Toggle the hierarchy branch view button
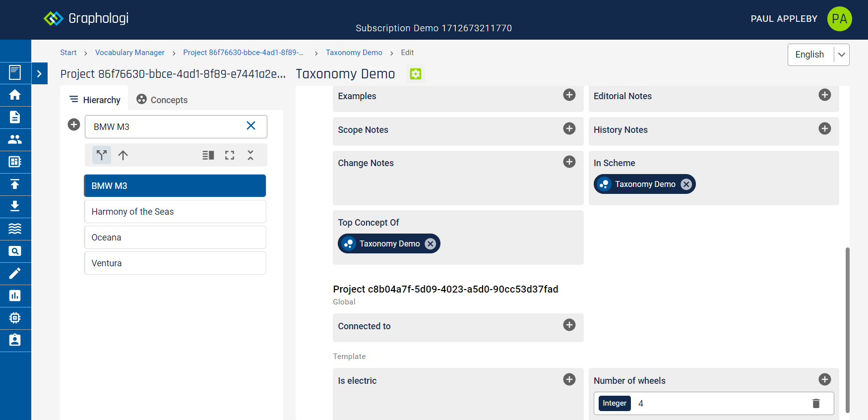 (x=102, y=155)
